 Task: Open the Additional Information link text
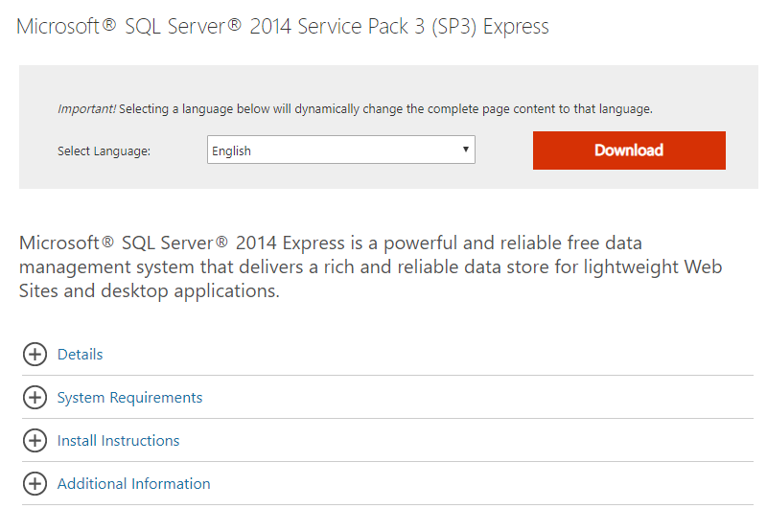[133, 484]
